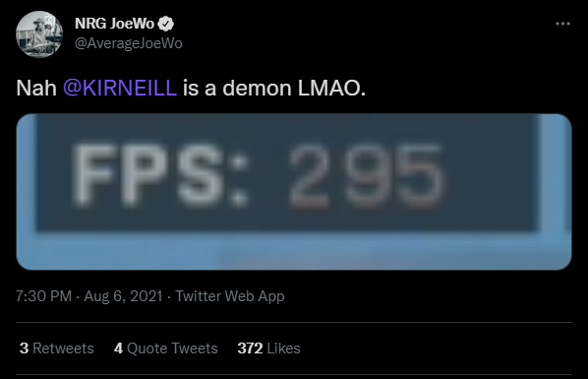View the 372 Likes list
The width and height of the screenshot is (588, 379).
(x=268, y=348)
